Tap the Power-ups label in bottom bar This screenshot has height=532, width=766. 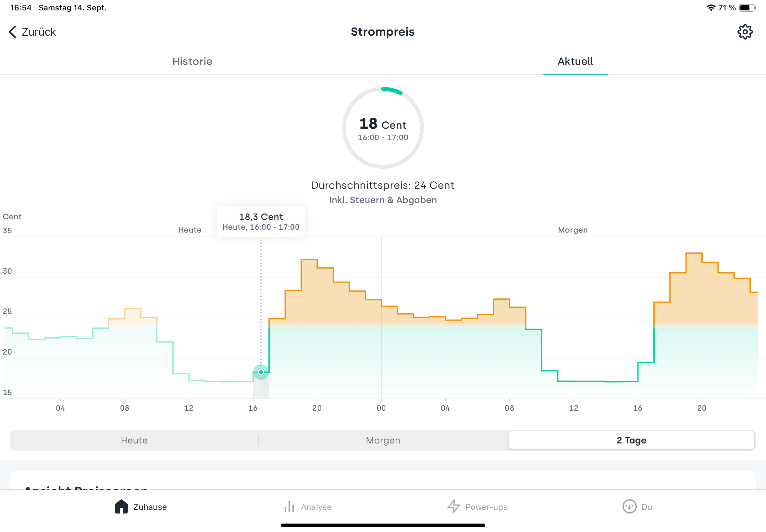coord(486,507)
